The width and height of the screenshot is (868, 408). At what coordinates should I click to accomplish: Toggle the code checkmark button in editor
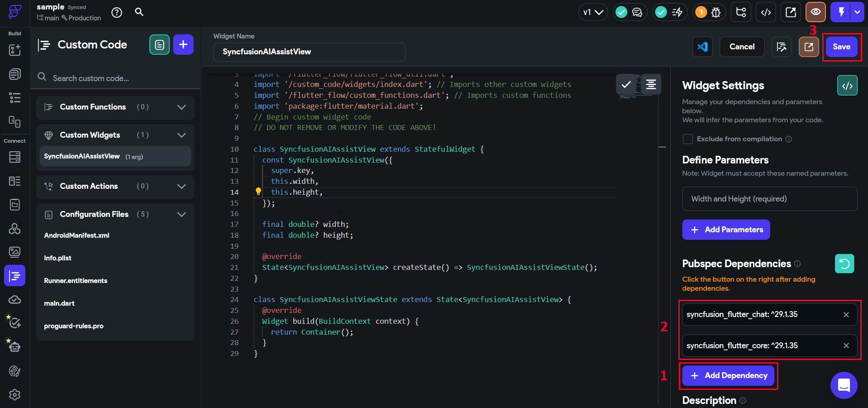click(x=626, y=84)
